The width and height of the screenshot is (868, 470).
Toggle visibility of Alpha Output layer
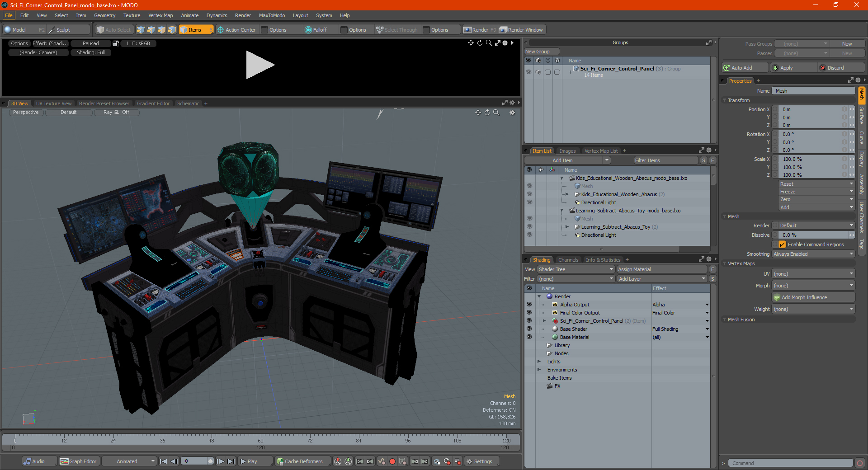529,305
